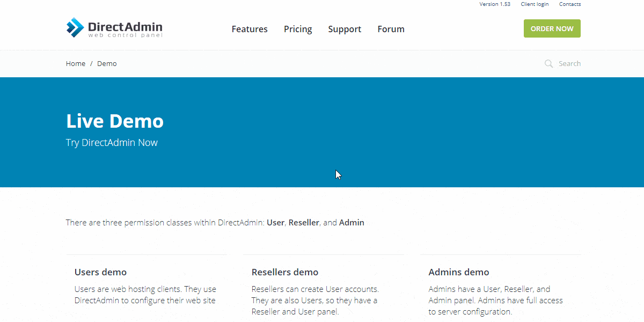Click the bold word User in the intro sentence
The height and width of the screenshot is (322, 644).
click(x=275, y=222)
